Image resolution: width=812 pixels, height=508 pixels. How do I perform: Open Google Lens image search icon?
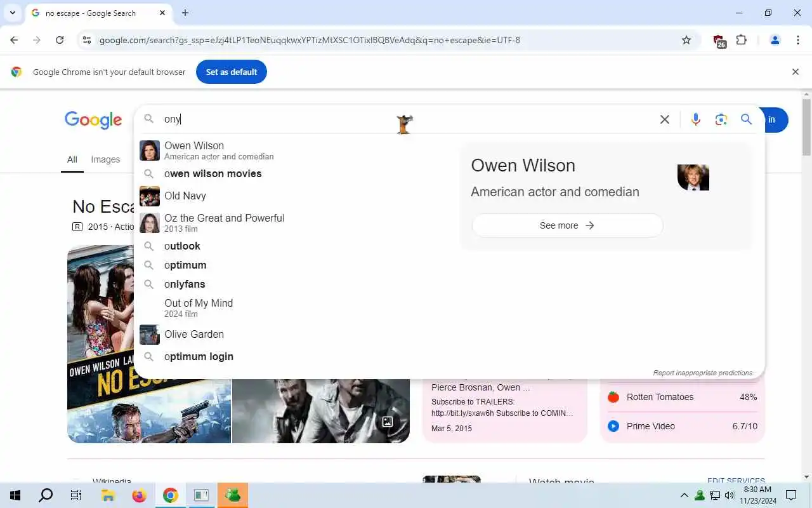(x=721, y=119)
